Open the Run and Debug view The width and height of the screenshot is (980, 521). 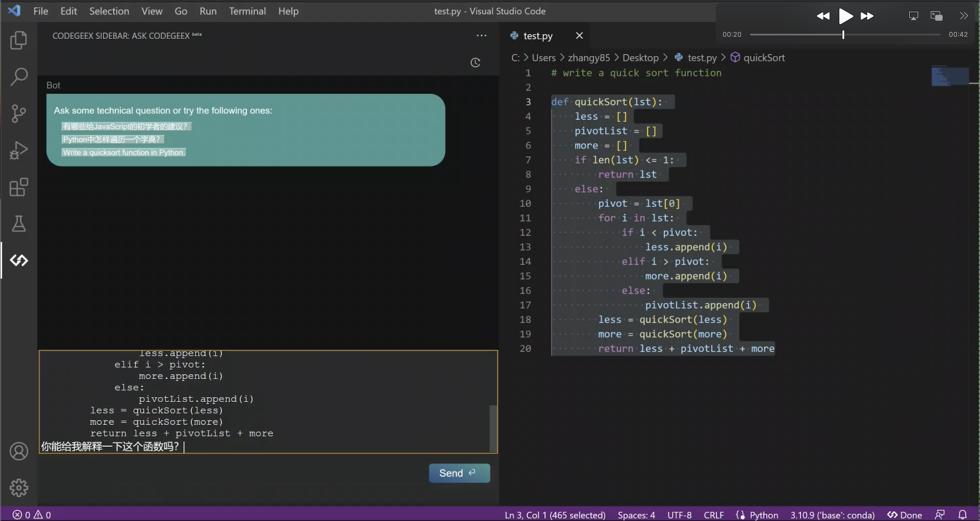click(x=19, y=150)
